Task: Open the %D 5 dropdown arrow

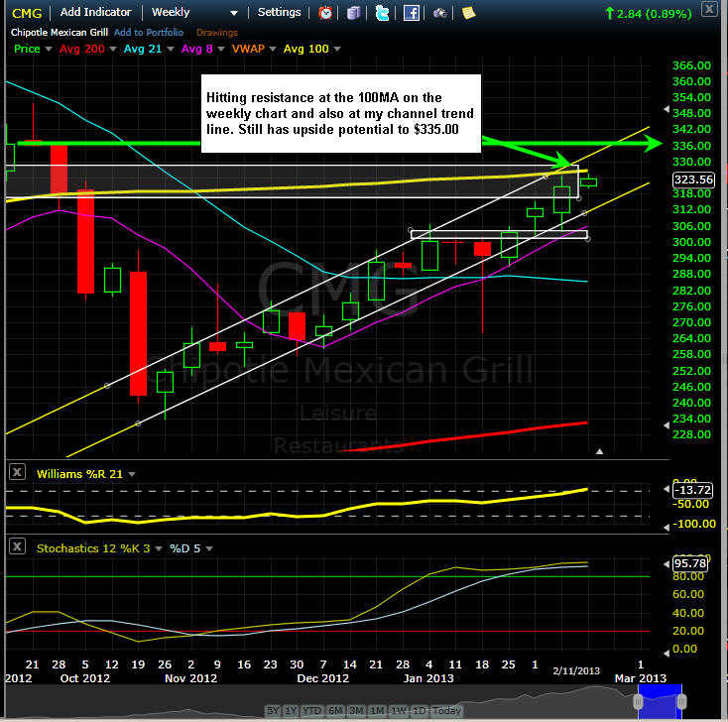Action: (209, 548)
